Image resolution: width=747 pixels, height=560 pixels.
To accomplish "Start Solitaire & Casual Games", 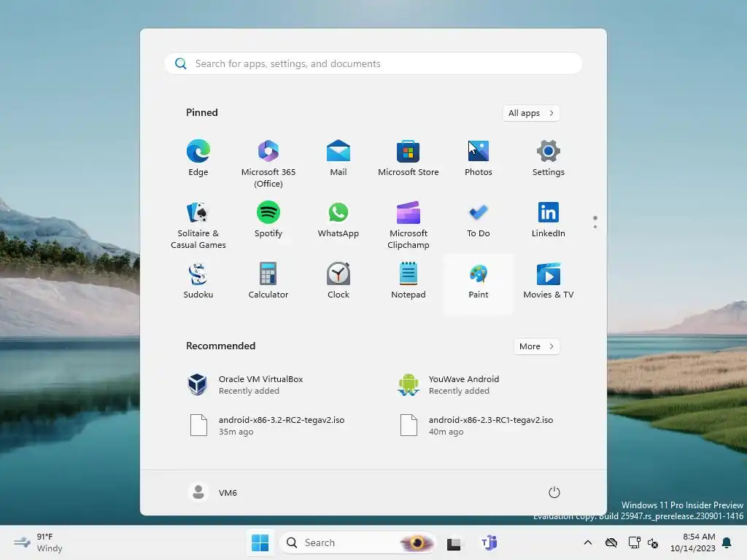I will click(198, 225).
